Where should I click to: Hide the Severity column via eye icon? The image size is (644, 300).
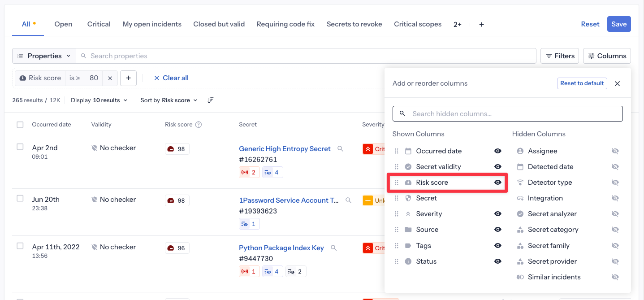coord(497,214)
